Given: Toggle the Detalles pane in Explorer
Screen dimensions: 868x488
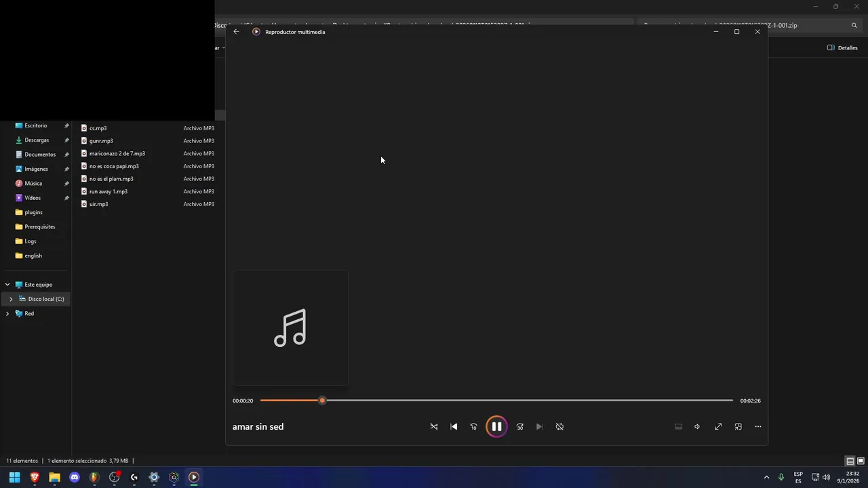Looking at the screenshot, I should tap(842, 48).
